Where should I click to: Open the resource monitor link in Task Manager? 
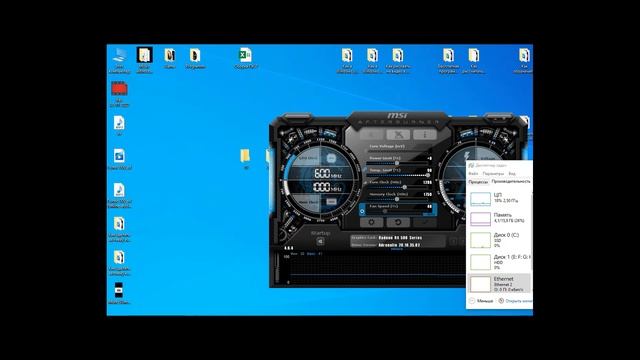[515, 301]
